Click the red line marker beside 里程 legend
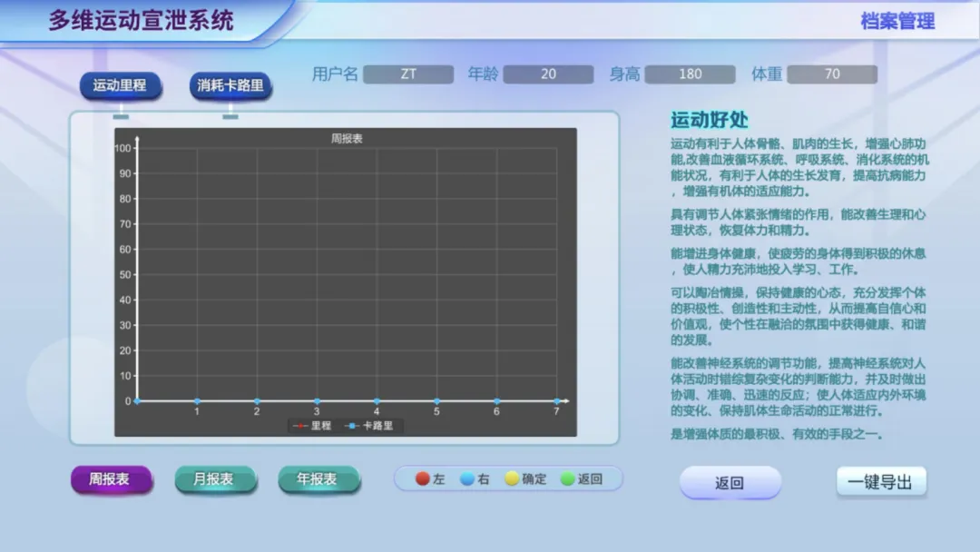The image size is (980, 552). coord(299,425)
